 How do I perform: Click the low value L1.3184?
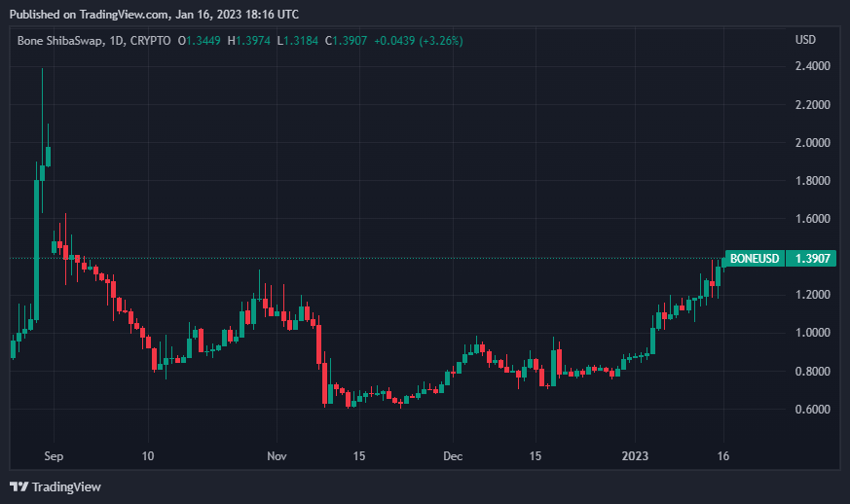tap(298, 41)
